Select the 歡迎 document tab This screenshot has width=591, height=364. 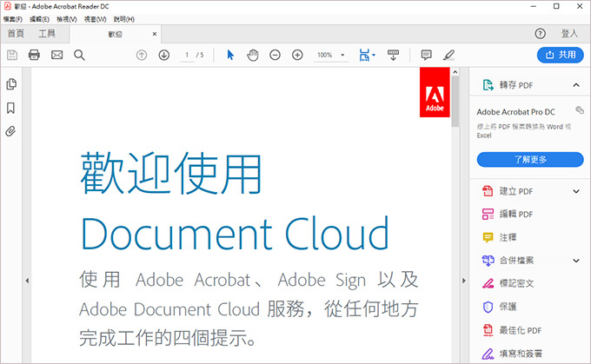pos(115,34)
